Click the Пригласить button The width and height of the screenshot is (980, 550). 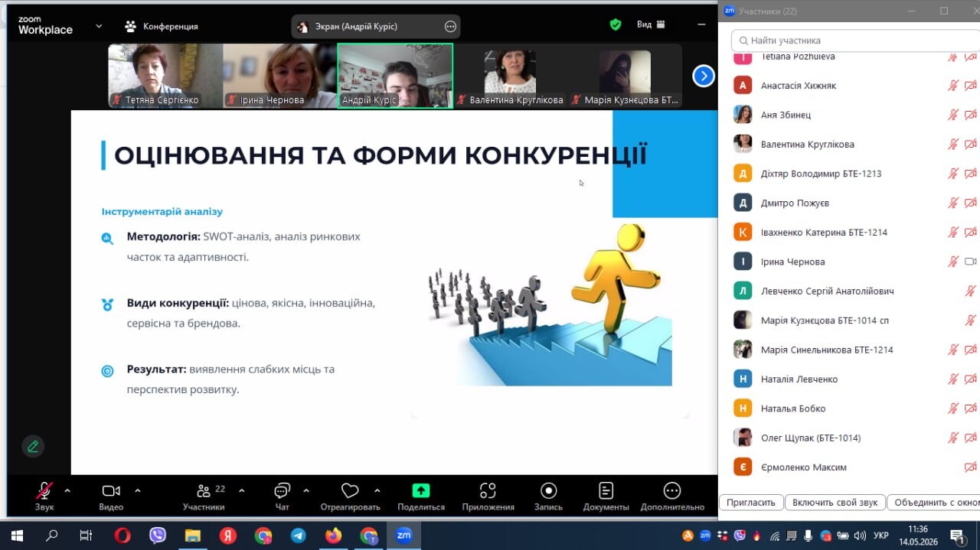pos(751,503)
